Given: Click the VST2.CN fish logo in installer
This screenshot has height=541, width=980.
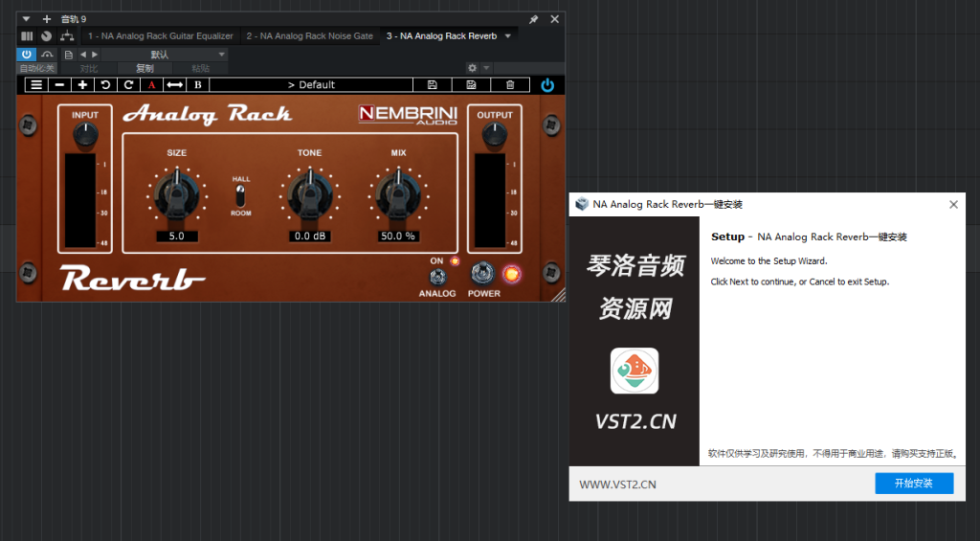Looking at the screenshot, I should (x=635, y=371).
